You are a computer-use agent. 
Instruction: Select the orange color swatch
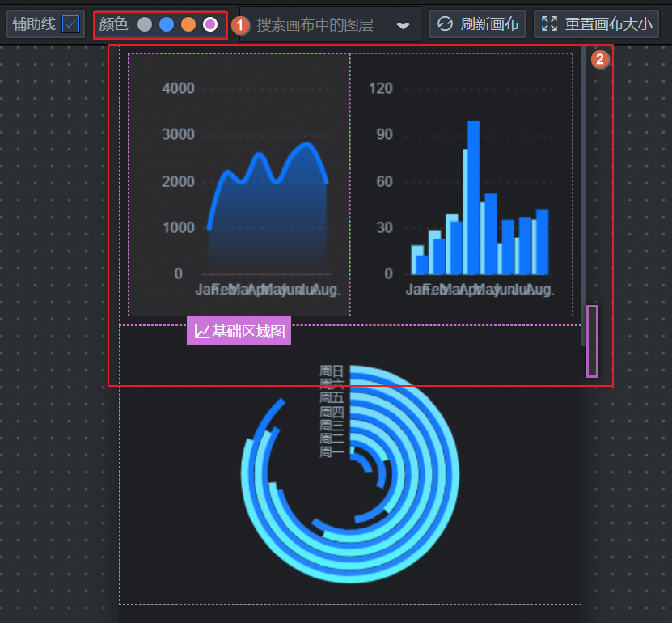(x=188, y=24)
